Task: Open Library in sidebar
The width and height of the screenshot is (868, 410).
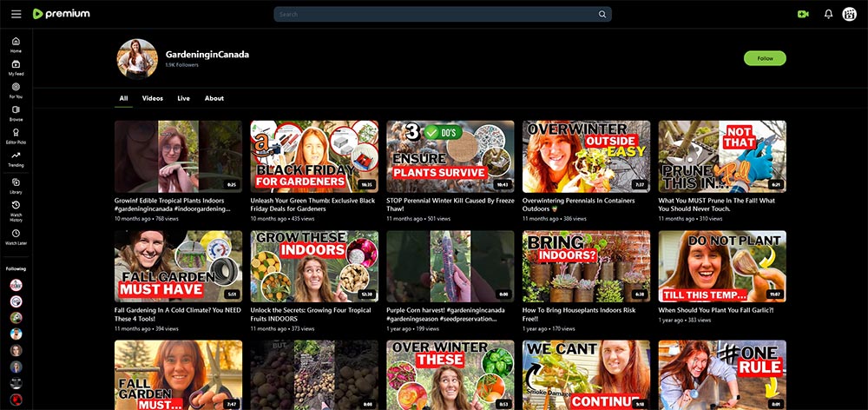Action: click(16, 186)
